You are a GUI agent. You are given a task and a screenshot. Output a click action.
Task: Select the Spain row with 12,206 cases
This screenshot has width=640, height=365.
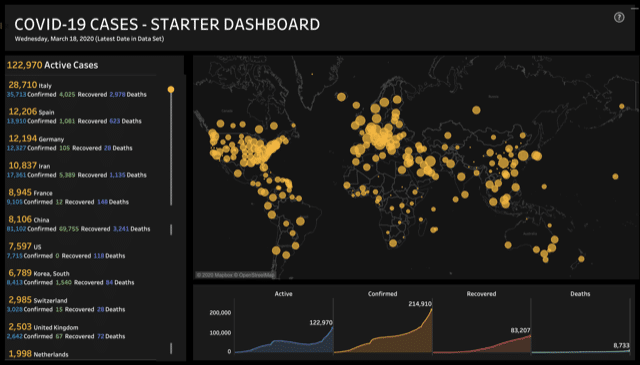pos(74,116)
